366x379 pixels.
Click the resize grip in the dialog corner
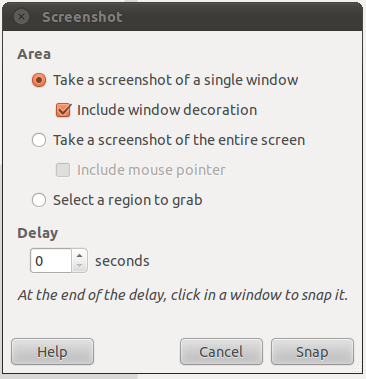(357, 368)
